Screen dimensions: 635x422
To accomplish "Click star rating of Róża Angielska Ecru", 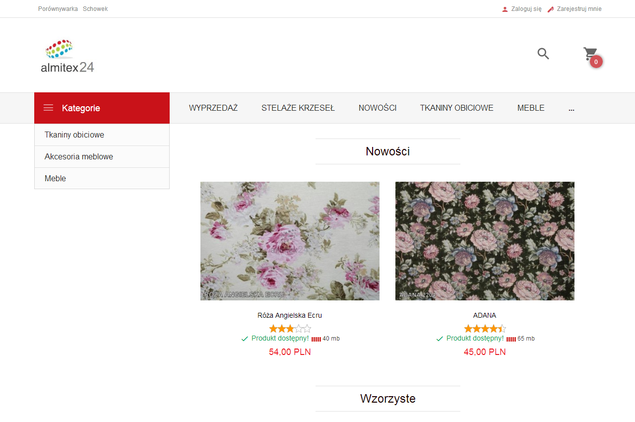I will [289, 328].
